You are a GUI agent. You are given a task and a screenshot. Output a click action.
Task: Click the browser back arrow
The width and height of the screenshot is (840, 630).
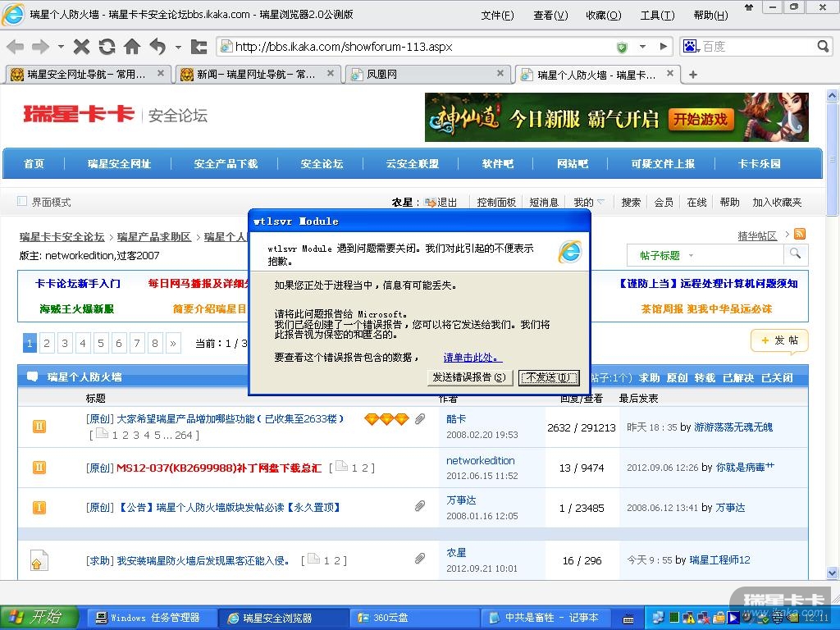(x=16, y=47)
